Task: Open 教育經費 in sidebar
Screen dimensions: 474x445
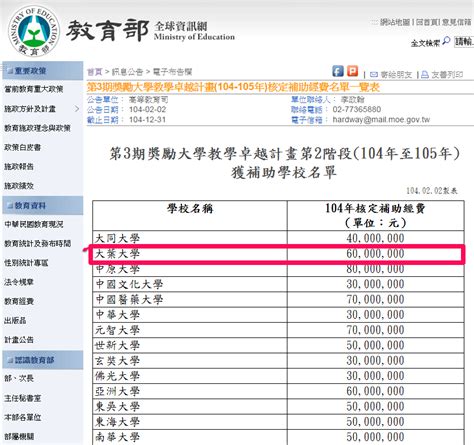Action: [19, 301]
